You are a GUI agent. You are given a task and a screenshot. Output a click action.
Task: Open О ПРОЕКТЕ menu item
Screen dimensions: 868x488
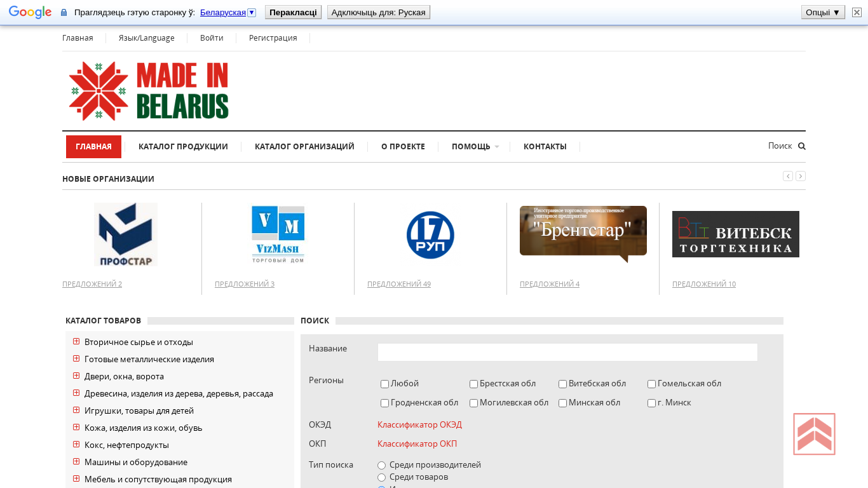click(403, 147)
